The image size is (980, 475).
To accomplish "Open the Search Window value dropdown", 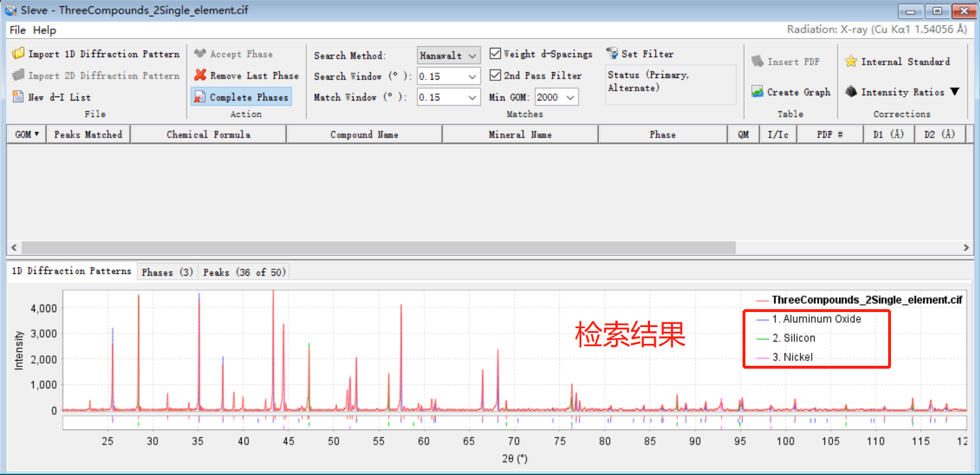I will [x=472, y=77].
